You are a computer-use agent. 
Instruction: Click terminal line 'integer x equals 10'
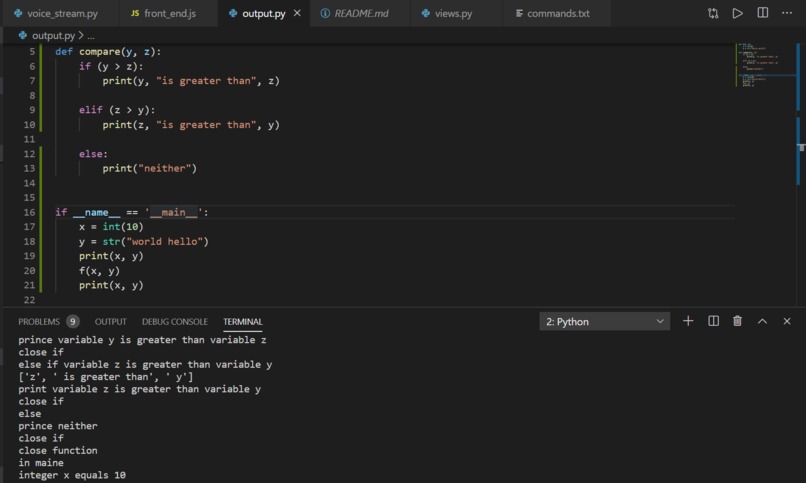tap(72, 475)
